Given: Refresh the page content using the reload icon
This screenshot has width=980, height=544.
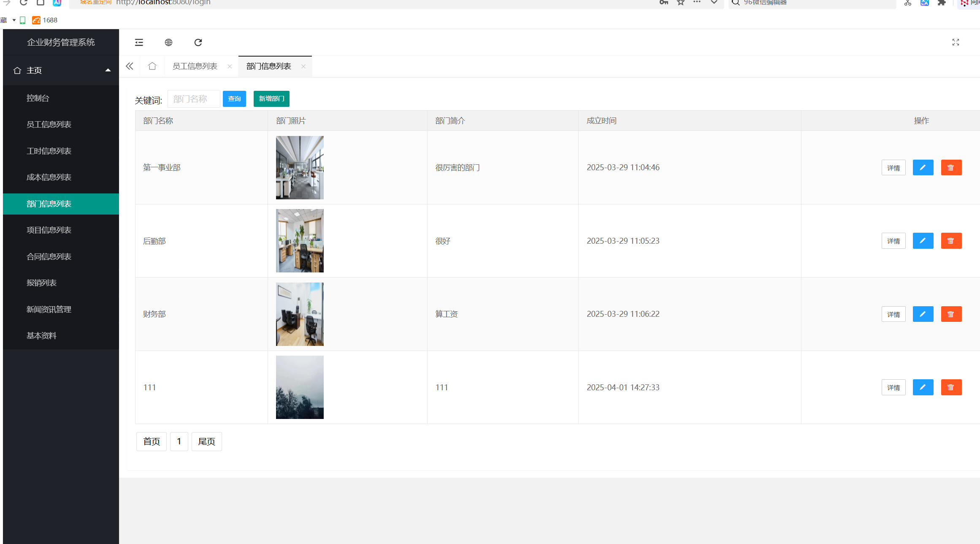Looking at the screenshot, I should 198,42.
